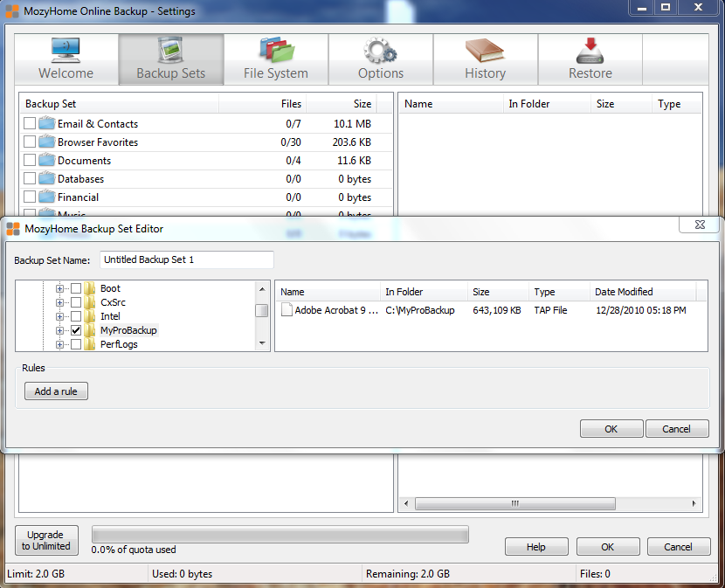Switch to the Restore tab

point(590,59)
